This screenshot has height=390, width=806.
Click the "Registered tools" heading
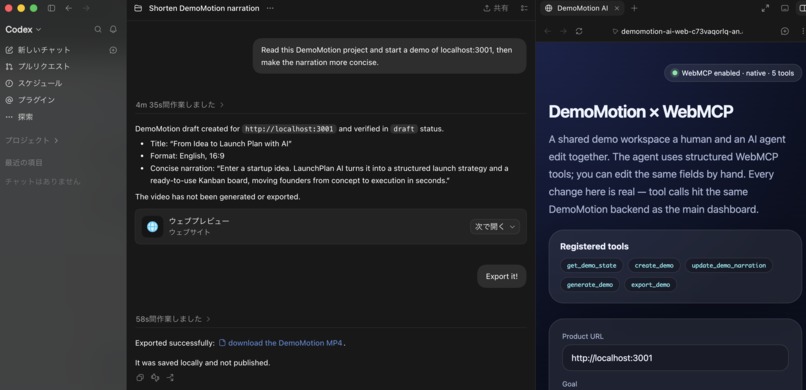point(594,247)
